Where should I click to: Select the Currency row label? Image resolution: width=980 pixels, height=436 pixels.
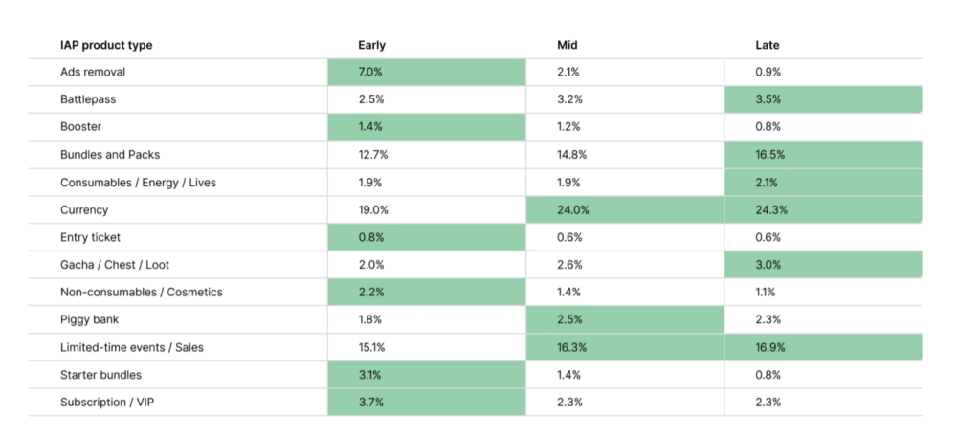84,209
